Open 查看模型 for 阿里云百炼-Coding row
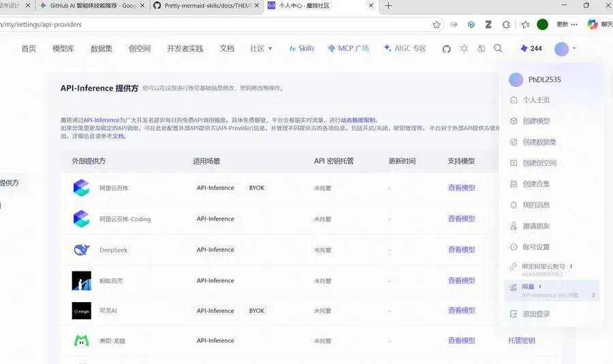 click(461, 218)
